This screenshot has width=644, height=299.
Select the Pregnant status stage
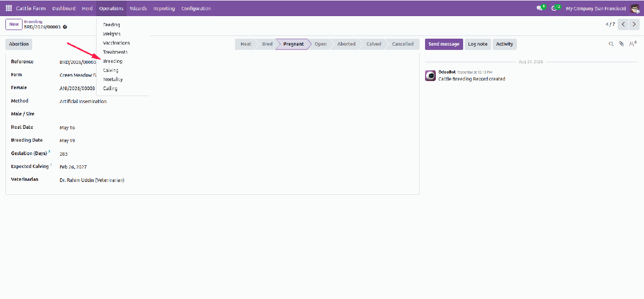tap(293, 44)
